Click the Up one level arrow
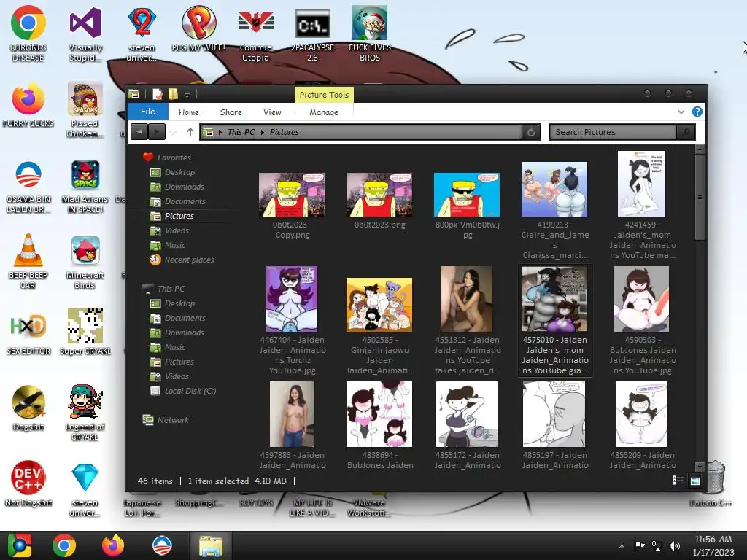 tap(190, 132)
